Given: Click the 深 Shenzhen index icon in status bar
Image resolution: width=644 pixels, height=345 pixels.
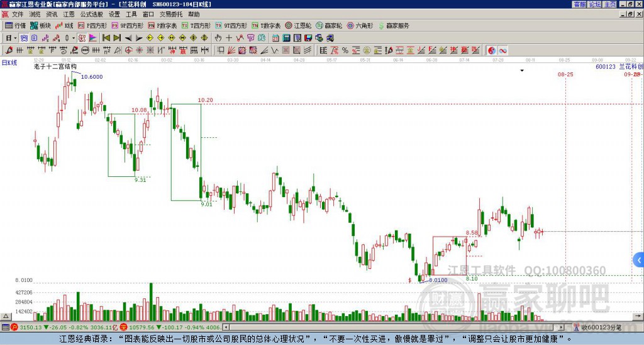Looking at the screenshot, I should point(124,327).
